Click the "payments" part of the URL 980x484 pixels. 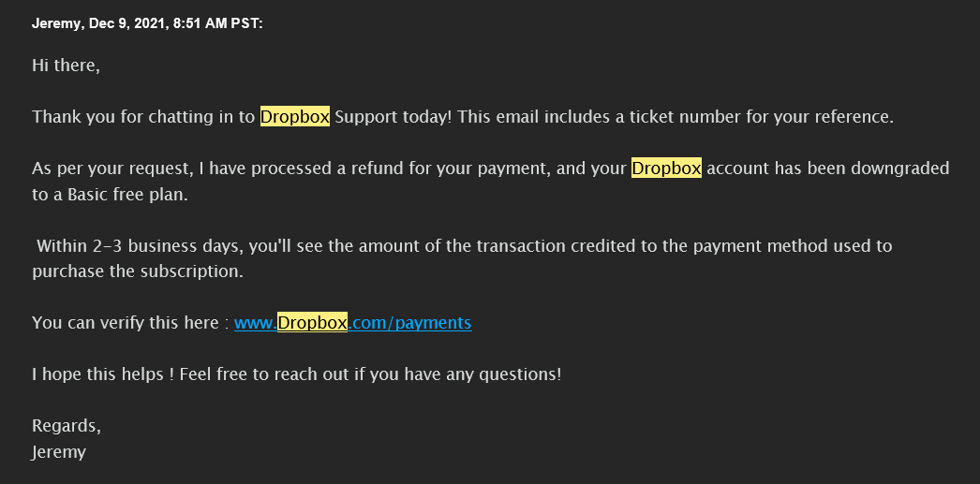click(434, 324)
